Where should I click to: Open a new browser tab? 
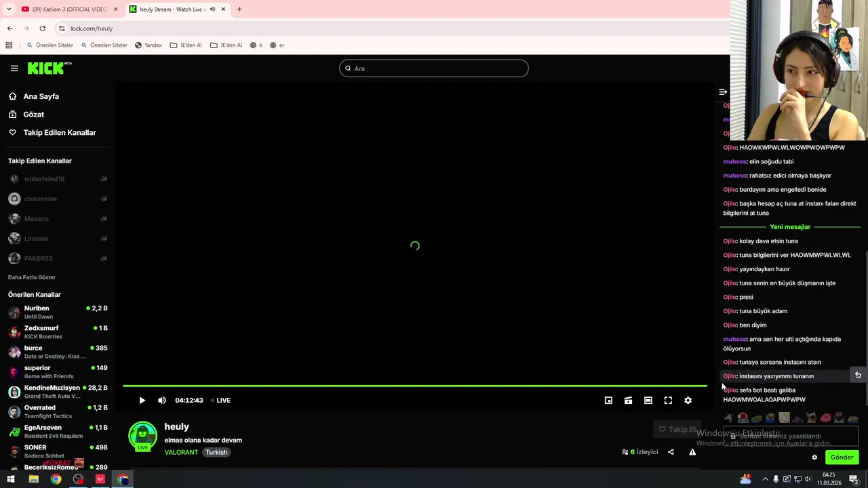tap(239, 9)
